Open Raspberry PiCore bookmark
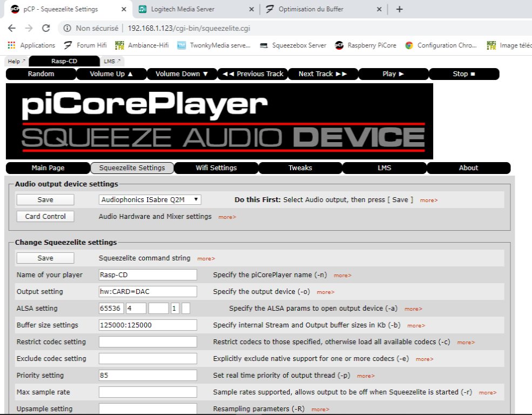 pos(366,45)
